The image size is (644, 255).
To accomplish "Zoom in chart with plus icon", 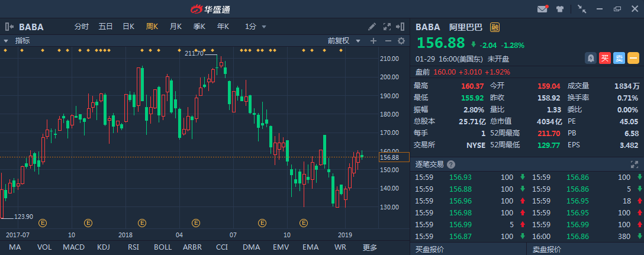I will (373, 41).
